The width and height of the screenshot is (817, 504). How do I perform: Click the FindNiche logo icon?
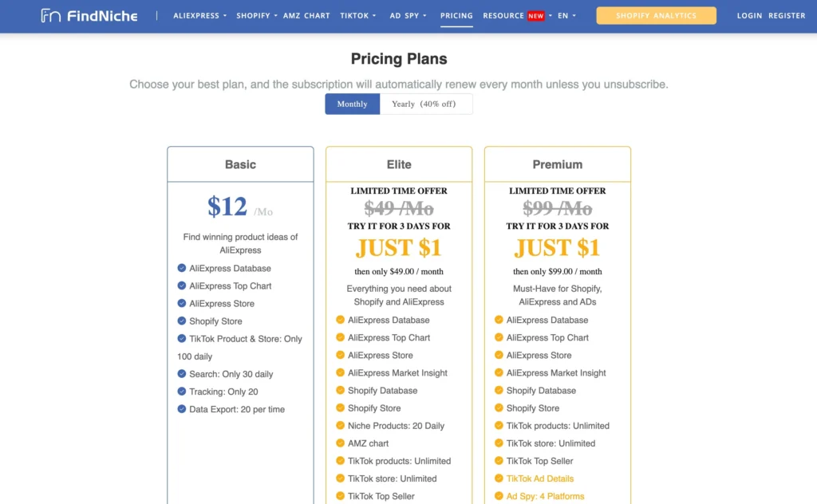(51, 16)
